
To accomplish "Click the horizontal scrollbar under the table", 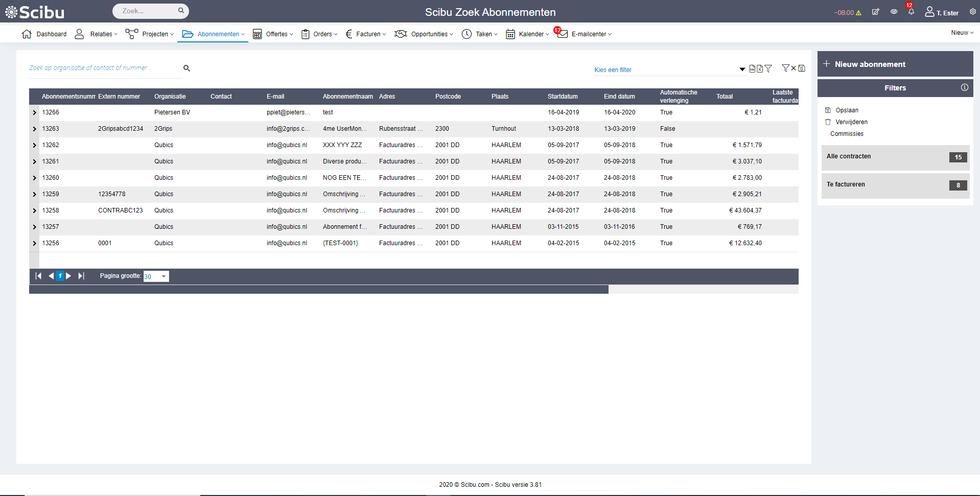I will tap(319, 290).
